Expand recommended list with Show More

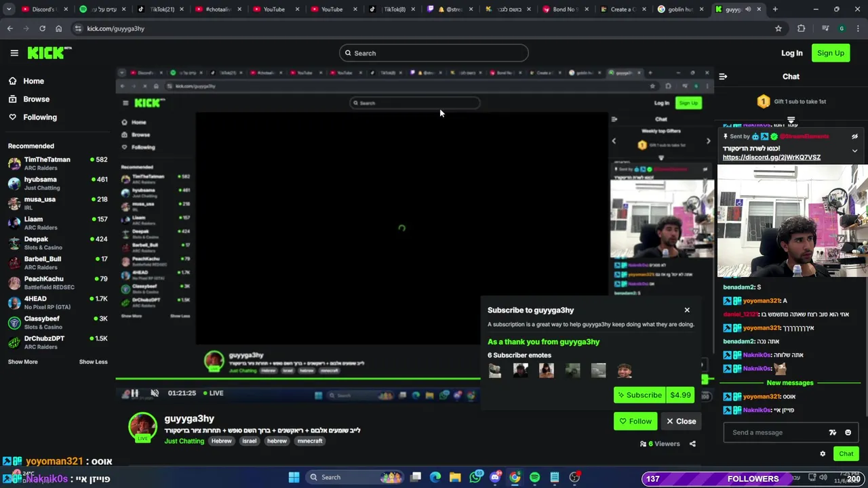pyautogui.click(x=22, y=362)
